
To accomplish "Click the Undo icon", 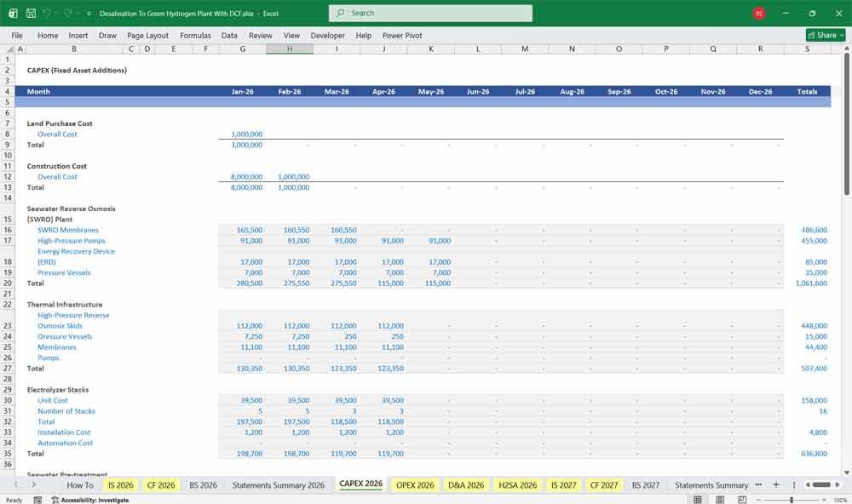I will (x=46, y=13).
